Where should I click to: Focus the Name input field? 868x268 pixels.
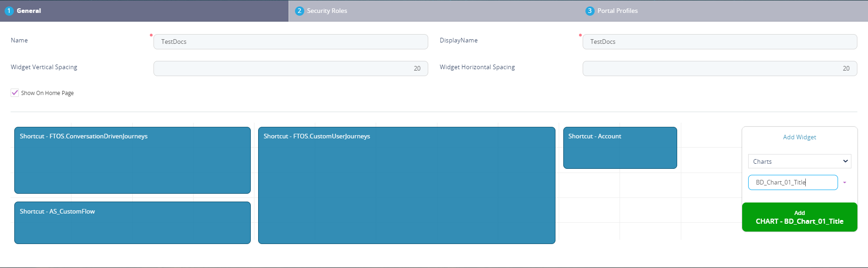pos(290,42)
